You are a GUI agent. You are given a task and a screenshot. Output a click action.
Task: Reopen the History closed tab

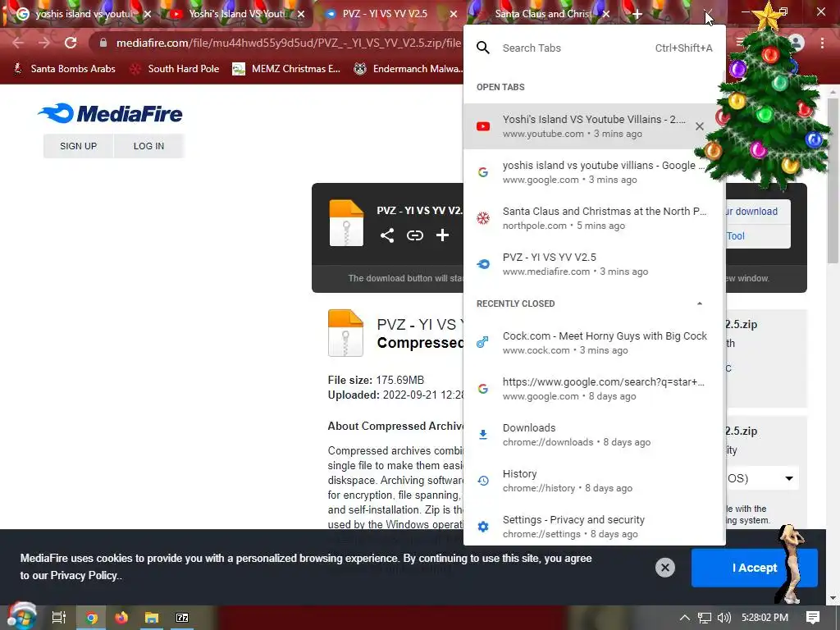click(x=595, y=481)
